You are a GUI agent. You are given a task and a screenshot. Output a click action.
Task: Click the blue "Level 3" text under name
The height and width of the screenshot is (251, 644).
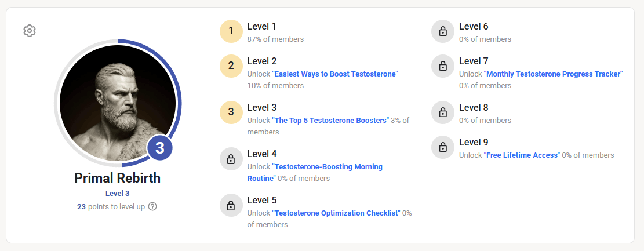(117, 194)
